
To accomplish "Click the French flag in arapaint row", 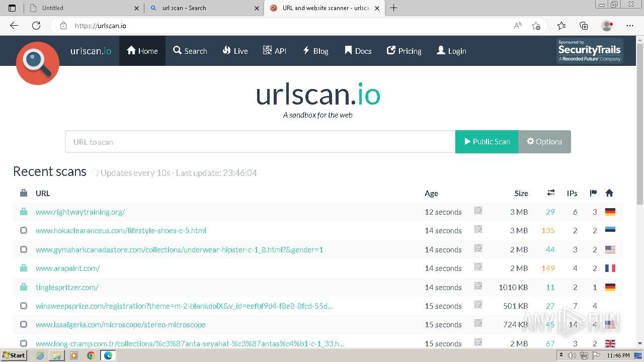I will click(610, 268).
